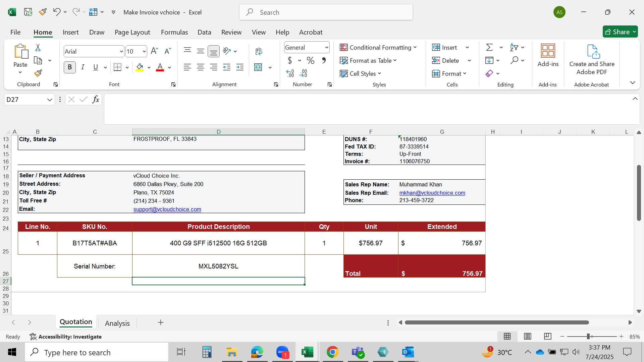Apply Accounting dollar number format
The image size is (644, 362).
[x=290, y=61]
